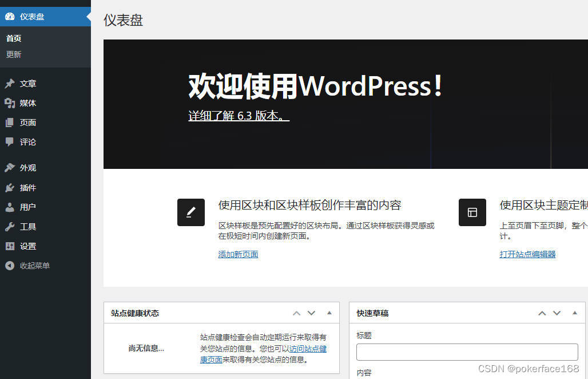
Task: Switch to the 首页 menu item
Action: (x=13, y=38)
